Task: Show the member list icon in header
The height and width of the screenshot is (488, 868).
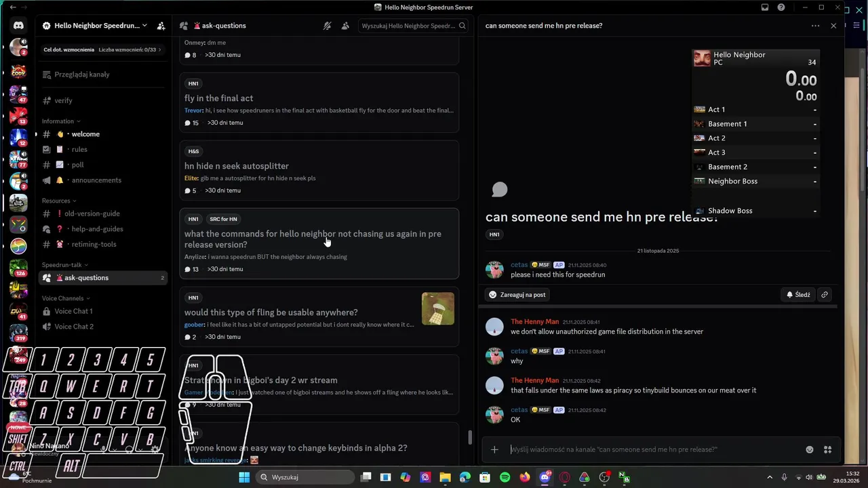Action: [x=345, y=26]
